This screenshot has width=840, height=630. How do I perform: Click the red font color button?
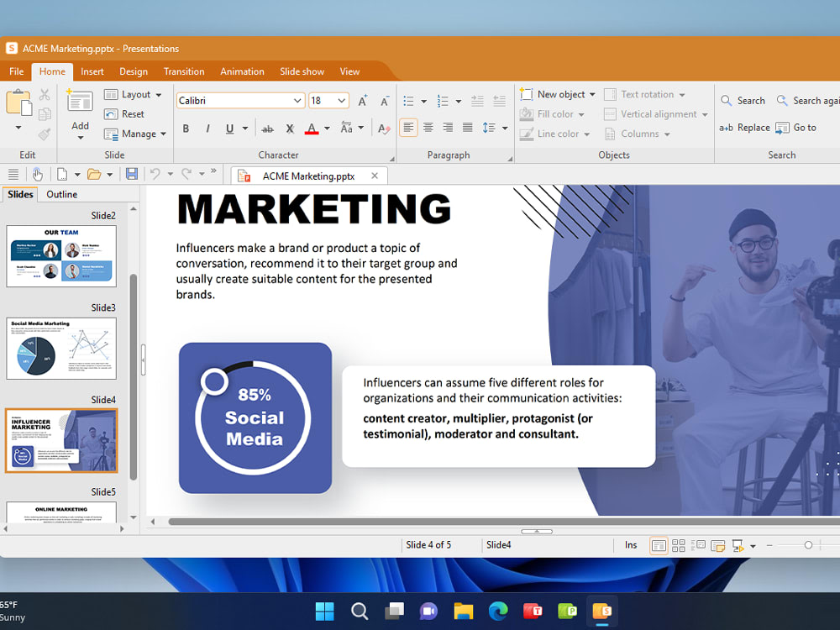(x=312, y=129)
